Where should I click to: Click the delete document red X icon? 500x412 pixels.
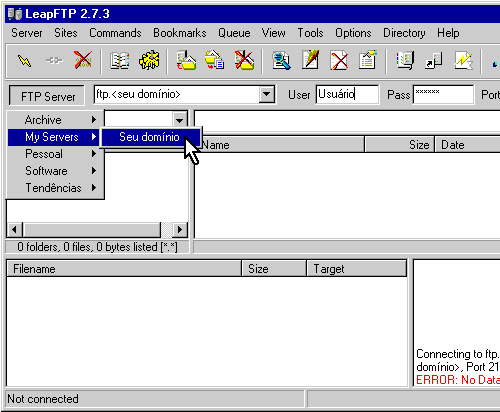[339, 61]
